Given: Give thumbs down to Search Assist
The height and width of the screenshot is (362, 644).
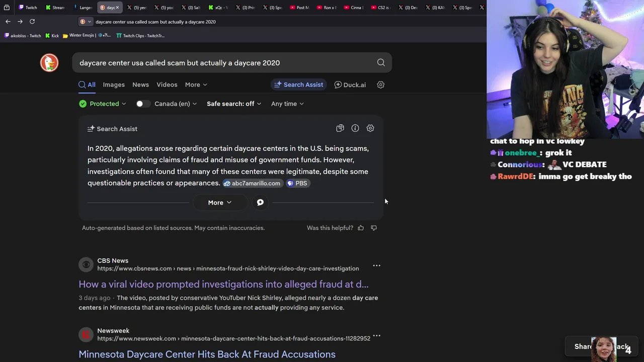Looking at the screenshot, I should point(374,228).
